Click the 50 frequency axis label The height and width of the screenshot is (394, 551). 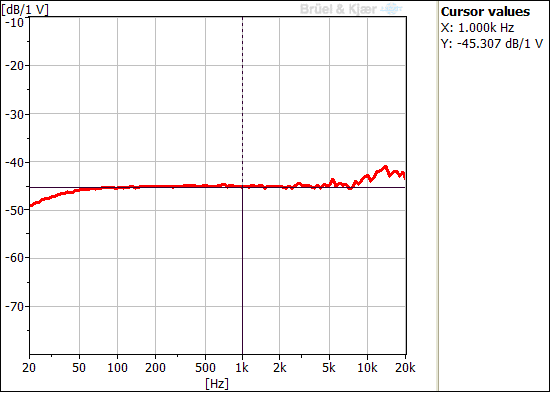coord(79,368)
